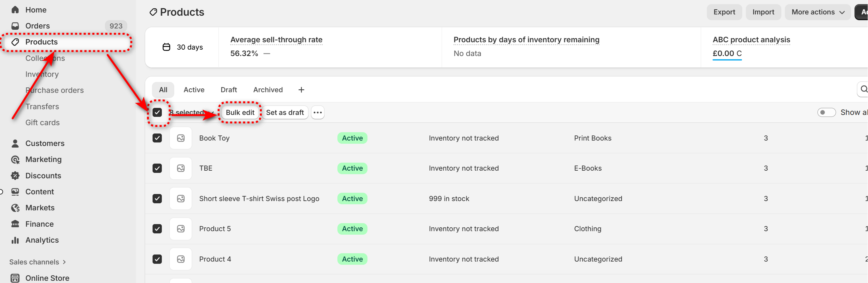The image size is (868, 283).
Task: Click the calendar icon beside 30 days
Action: (x=166, y=47)
